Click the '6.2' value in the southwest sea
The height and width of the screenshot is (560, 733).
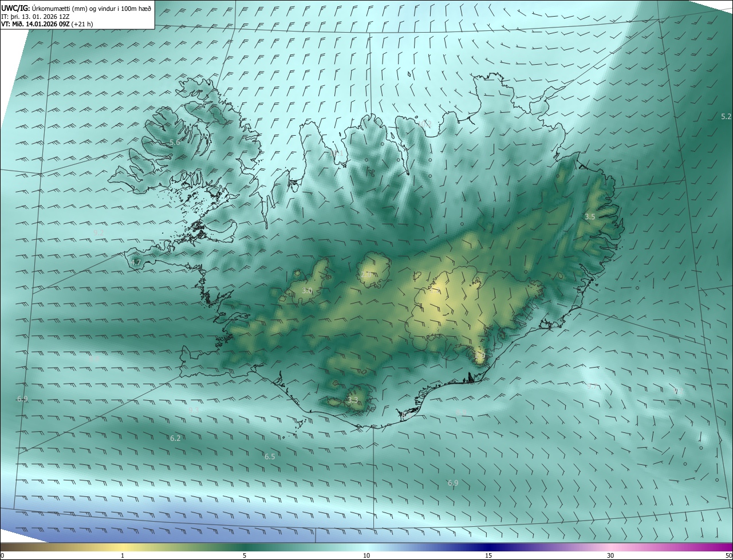(x=175, y=438)
